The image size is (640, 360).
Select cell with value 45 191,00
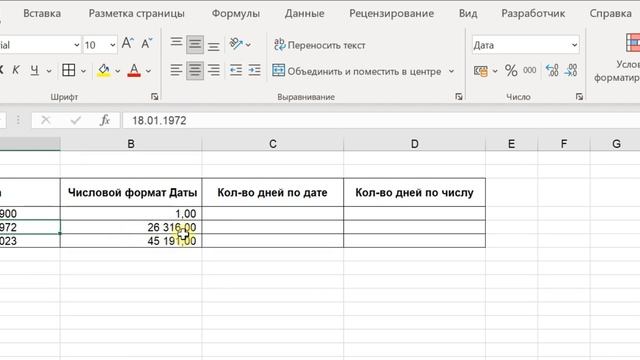point(131,241)
